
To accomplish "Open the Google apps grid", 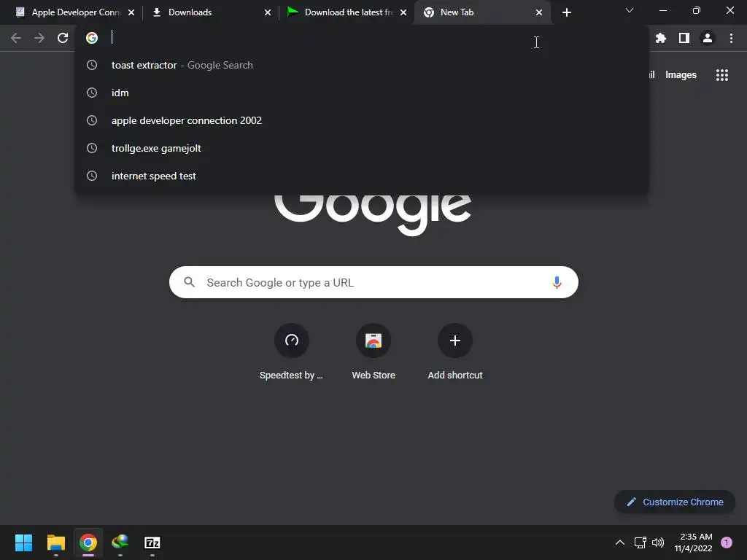I will pos(722,75).
